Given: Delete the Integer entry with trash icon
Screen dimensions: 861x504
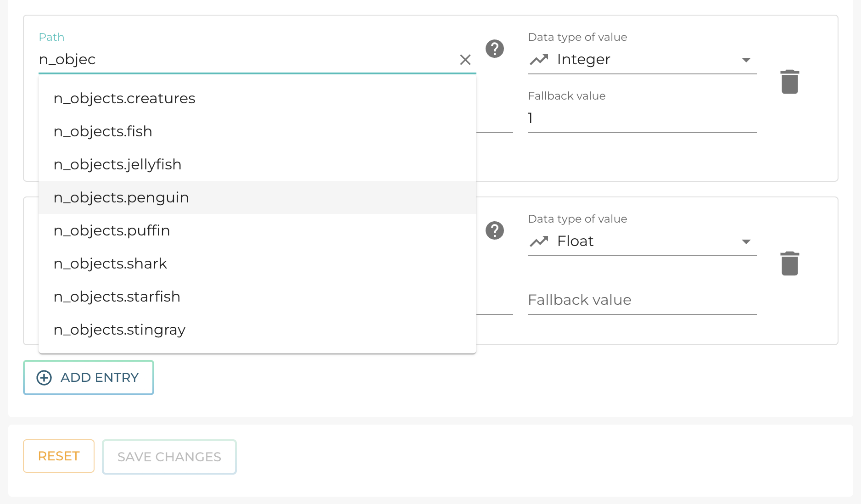Looking at the screenshot, I should 789,82.
